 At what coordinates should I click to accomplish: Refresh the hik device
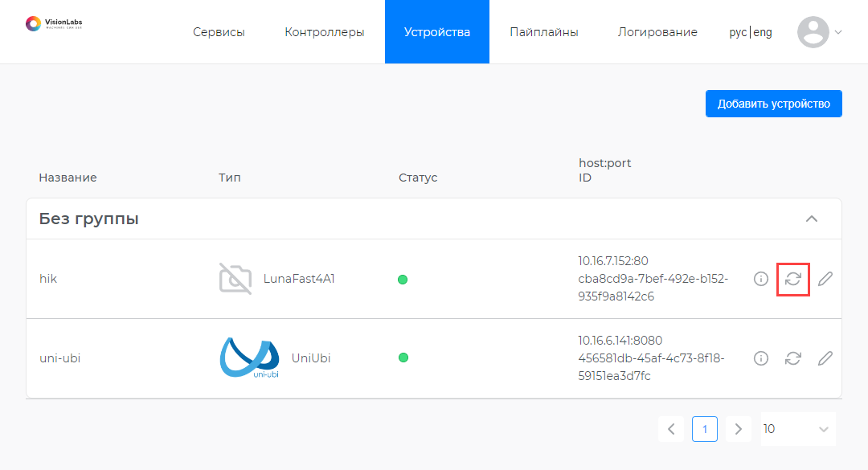coord(793,279)
